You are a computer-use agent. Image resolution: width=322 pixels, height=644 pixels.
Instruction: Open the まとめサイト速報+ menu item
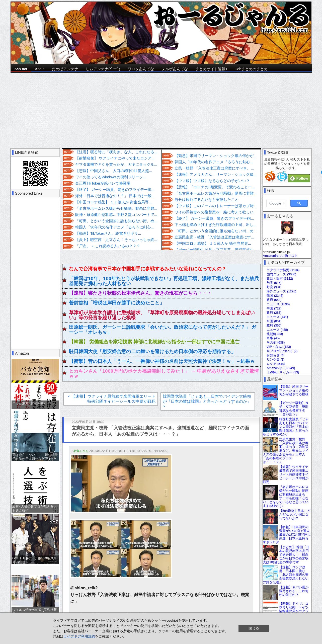[x=211, y=69]
